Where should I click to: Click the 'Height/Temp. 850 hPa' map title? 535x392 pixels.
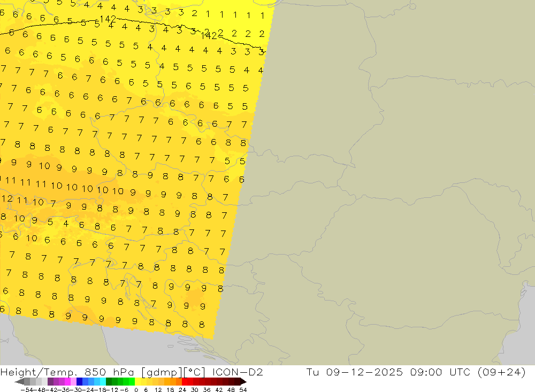tap(67, 372)
